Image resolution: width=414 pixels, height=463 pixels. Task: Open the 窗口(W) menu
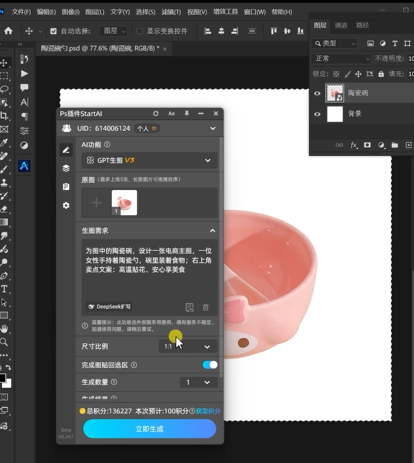coord(255,12)
